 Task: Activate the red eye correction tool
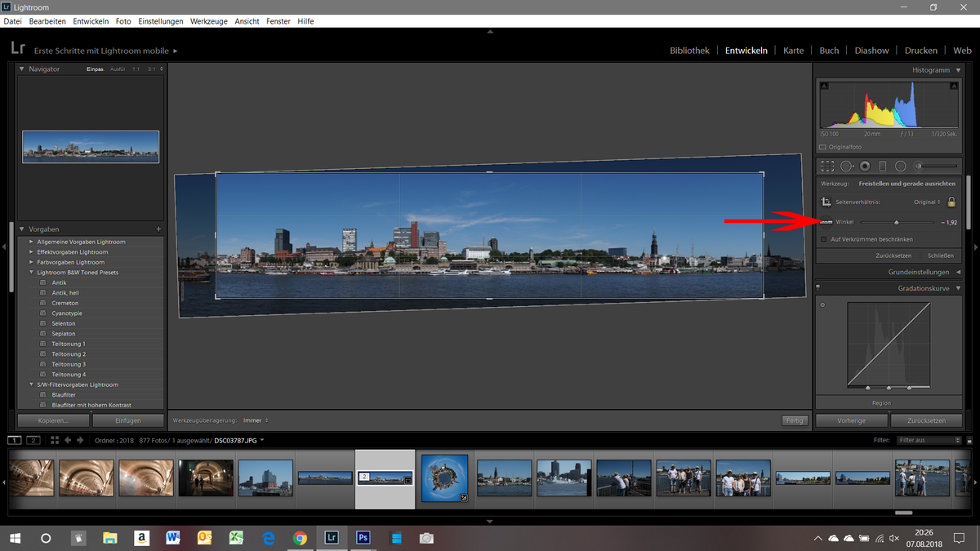864,166
